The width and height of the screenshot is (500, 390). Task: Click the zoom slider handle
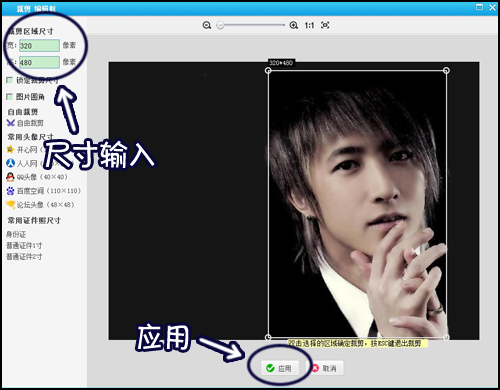[x=220, y=25]
